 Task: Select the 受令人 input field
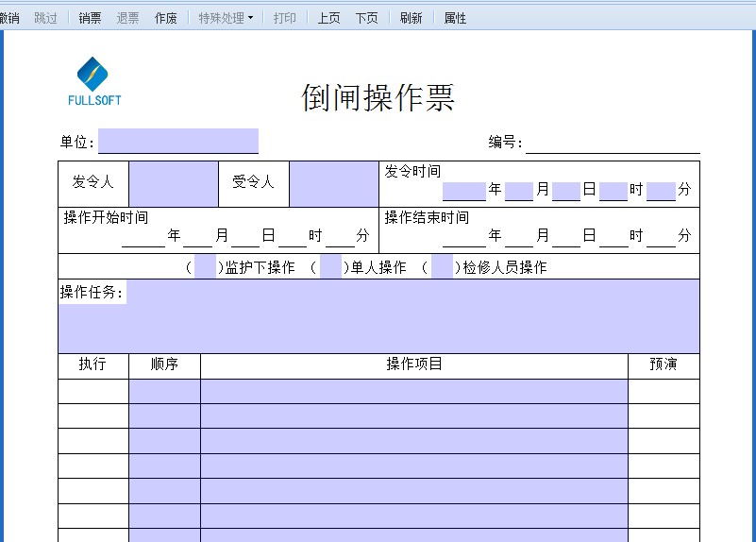(333, 184)
